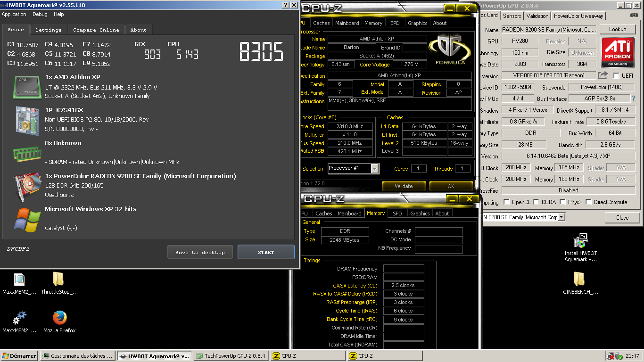Image resolution: width=644 pixels, height=362 pixels.
Task: Open the MaxxMEM2 document icon on desktop
Action: tap(19, 279)
